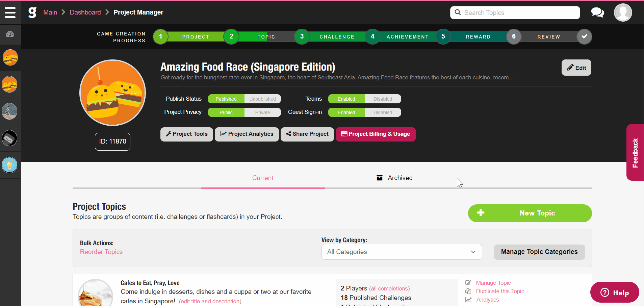Select the first burger project in sidebar

[10, 57]
